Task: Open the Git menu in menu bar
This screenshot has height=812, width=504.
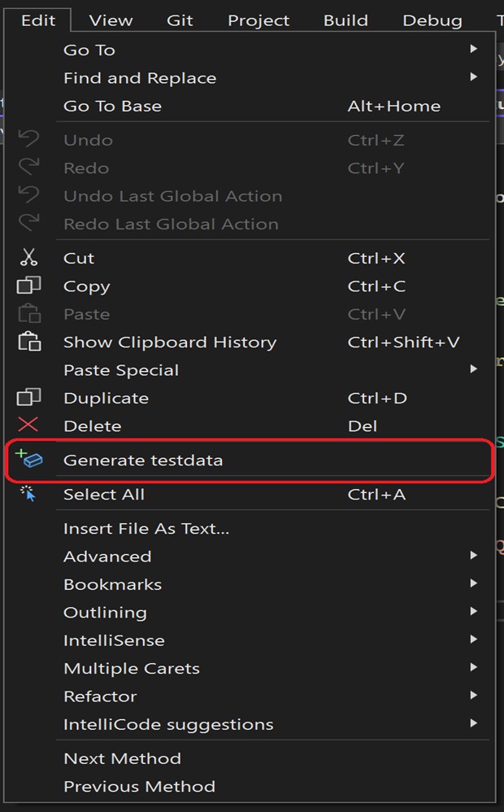Action: 180,20
